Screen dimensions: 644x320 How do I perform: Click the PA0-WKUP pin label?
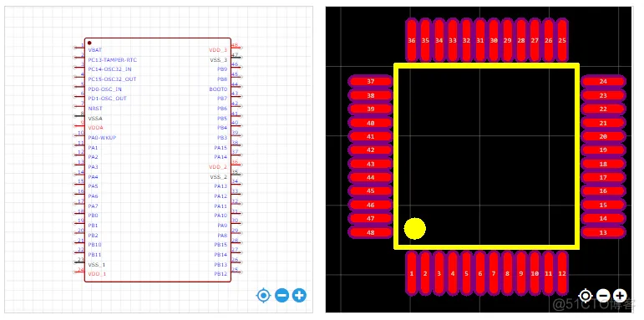click(102, 138)
